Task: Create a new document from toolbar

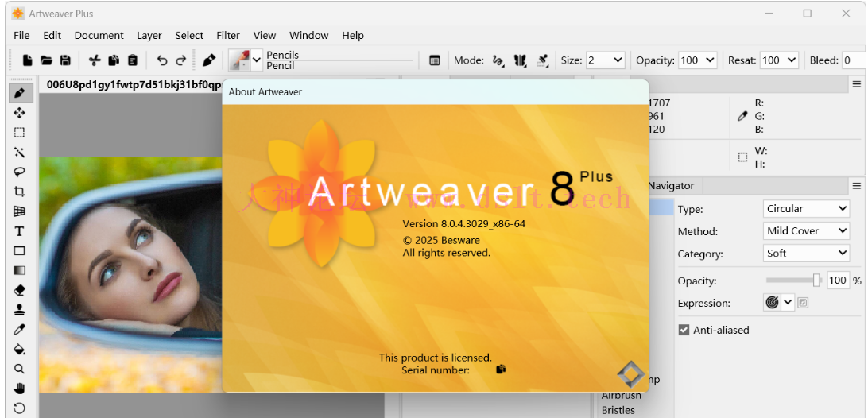Action: [x=28, y=60]
